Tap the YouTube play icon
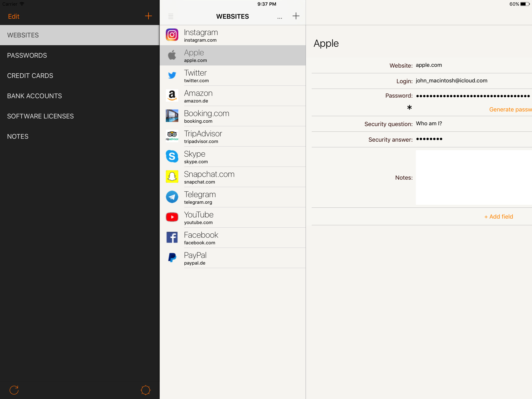This screenshot has height=399, width=532. tap(172, 217)
